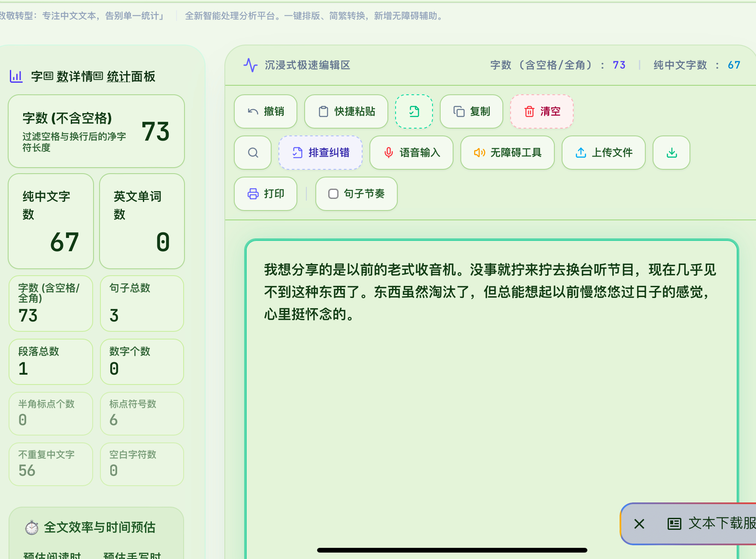This screenshot has width=756, height=559.
Task: Click the speaker icon in 无障碍工具
Action: click(x=479, y=153)
